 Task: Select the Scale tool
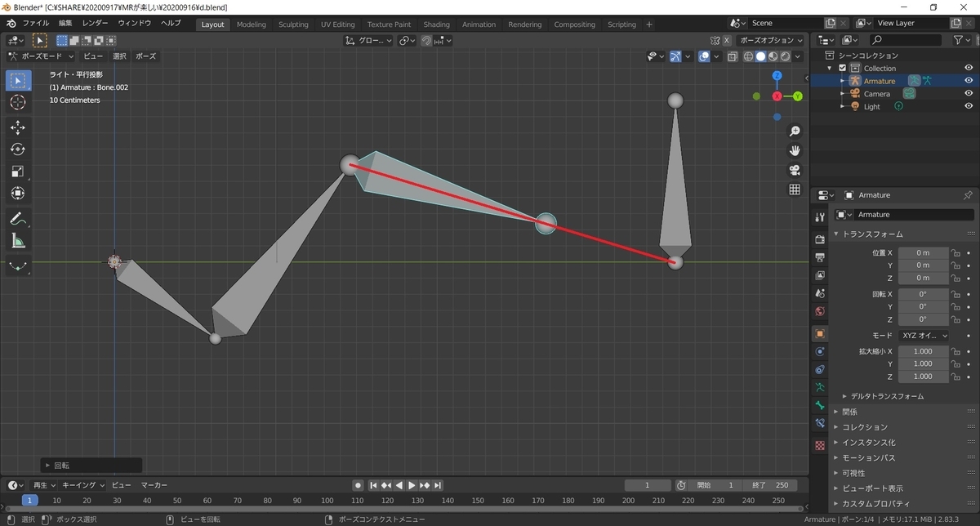pos(18,172)
